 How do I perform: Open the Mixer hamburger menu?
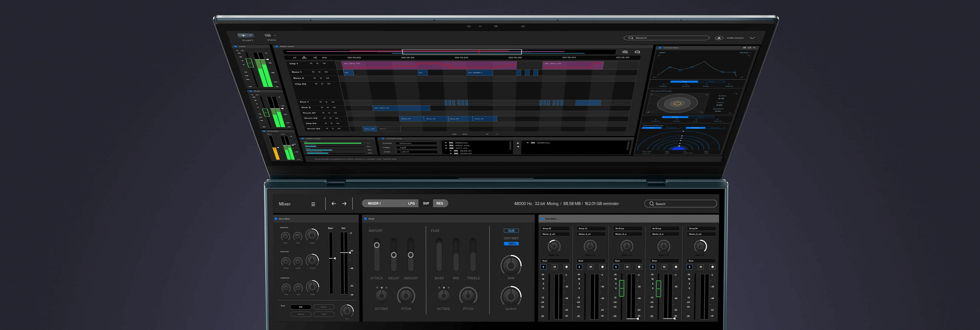[313, 204]
